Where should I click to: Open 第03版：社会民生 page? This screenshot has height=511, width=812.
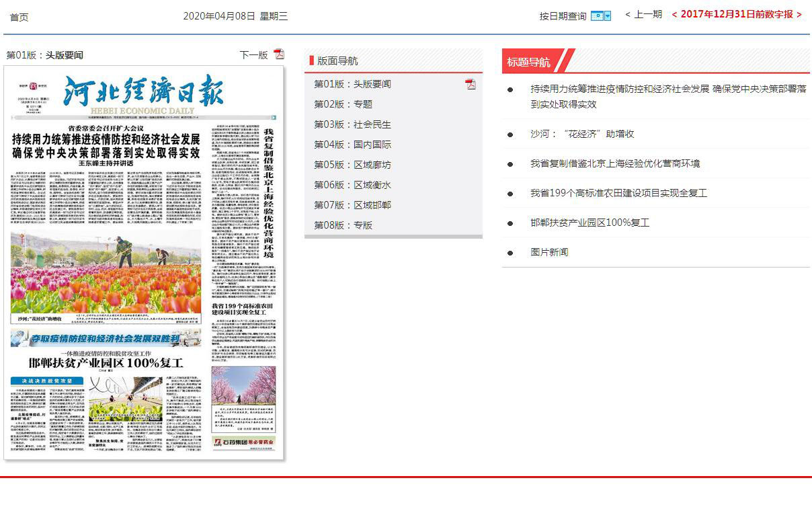pos(352,124)
